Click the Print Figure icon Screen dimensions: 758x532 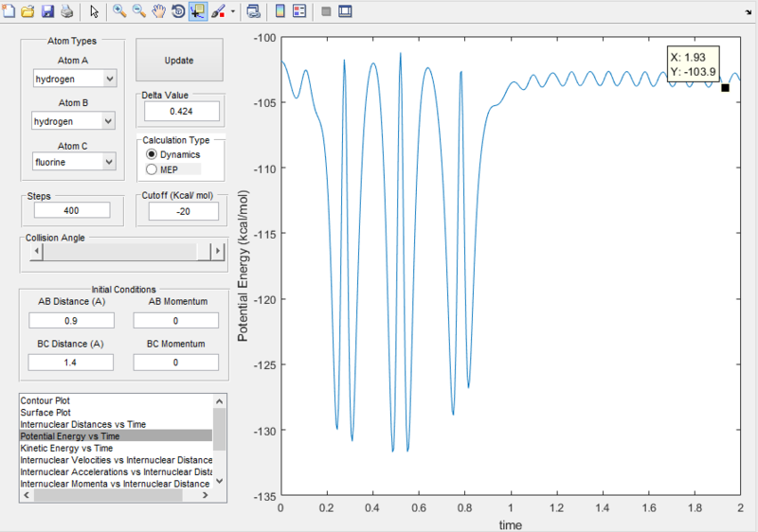[x=66, y=12]
